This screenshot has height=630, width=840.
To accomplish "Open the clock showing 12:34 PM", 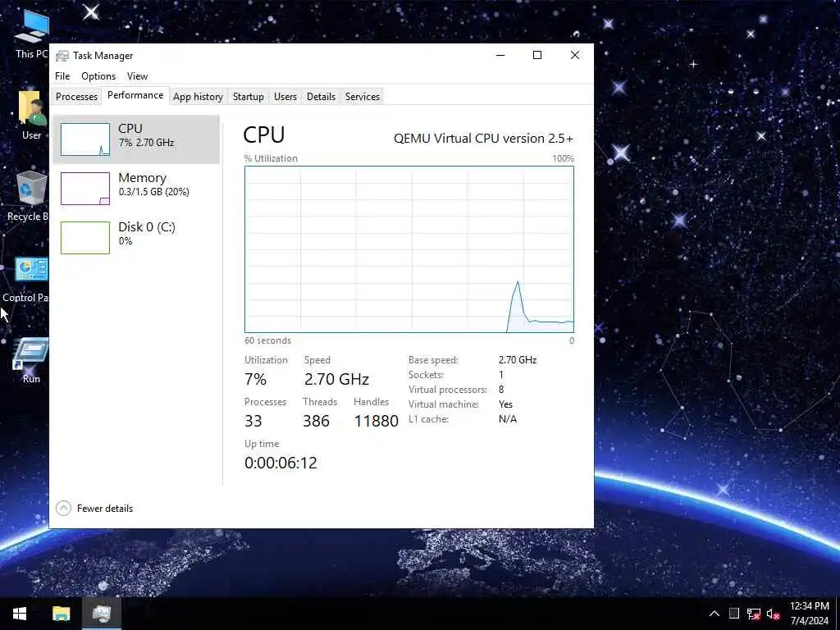I will click(x=810, y=614).
